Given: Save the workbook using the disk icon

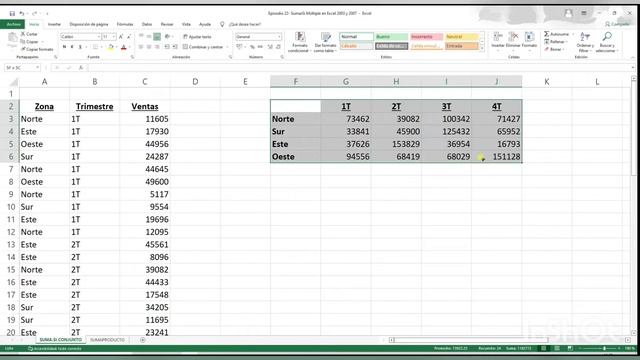Looking at the screenshot, I should coord(12,13).
